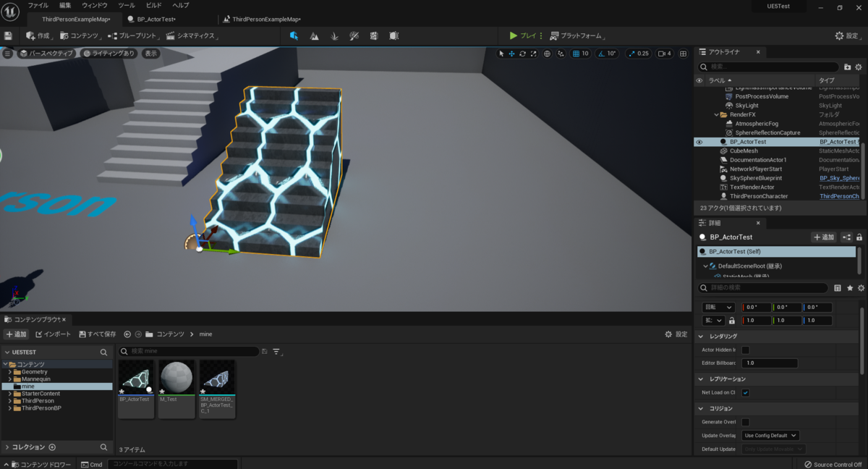Toggle visibility eye of BP_ActorTest in Outliner
This screenshot has width=868, height=469.
pyautogui.click(x=699, y=142)
